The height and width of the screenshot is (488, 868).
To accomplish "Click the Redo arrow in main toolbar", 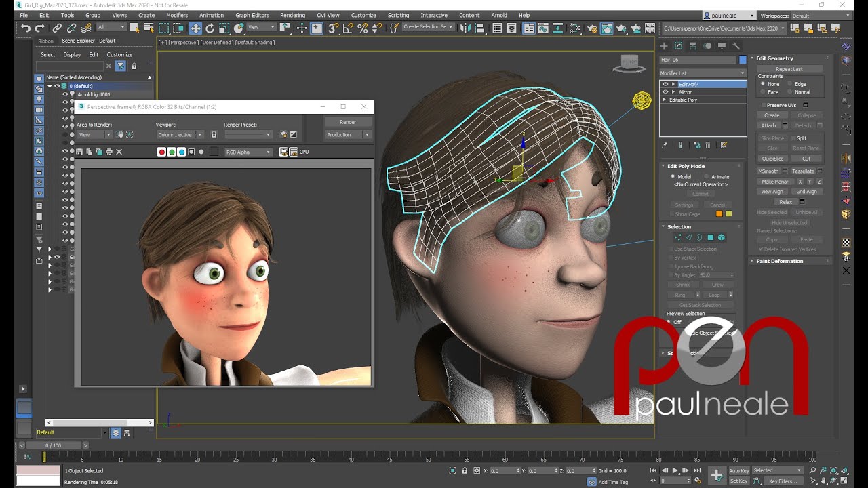I will pos(39,28).
